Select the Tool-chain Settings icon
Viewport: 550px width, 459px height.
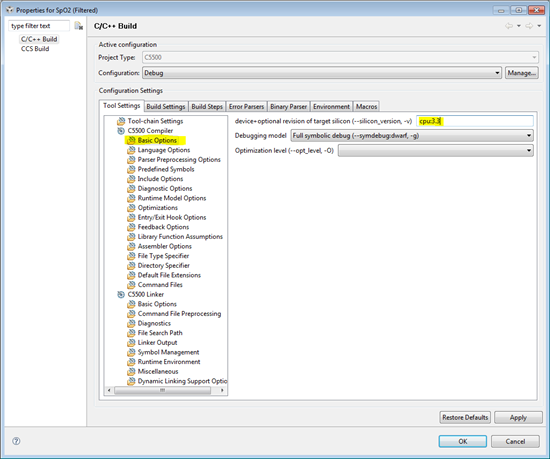pos(121,121)
